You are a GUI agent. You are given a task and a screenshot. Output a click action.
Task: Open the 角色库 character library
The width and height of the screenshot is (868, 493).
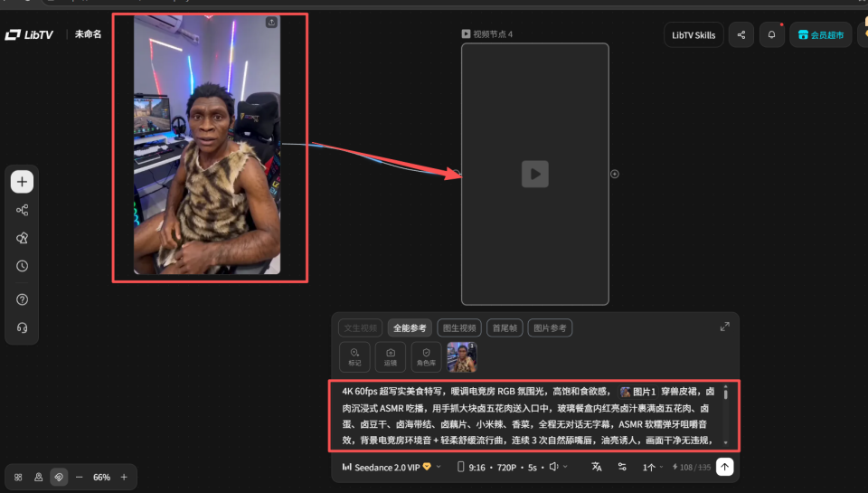[426, 356]
